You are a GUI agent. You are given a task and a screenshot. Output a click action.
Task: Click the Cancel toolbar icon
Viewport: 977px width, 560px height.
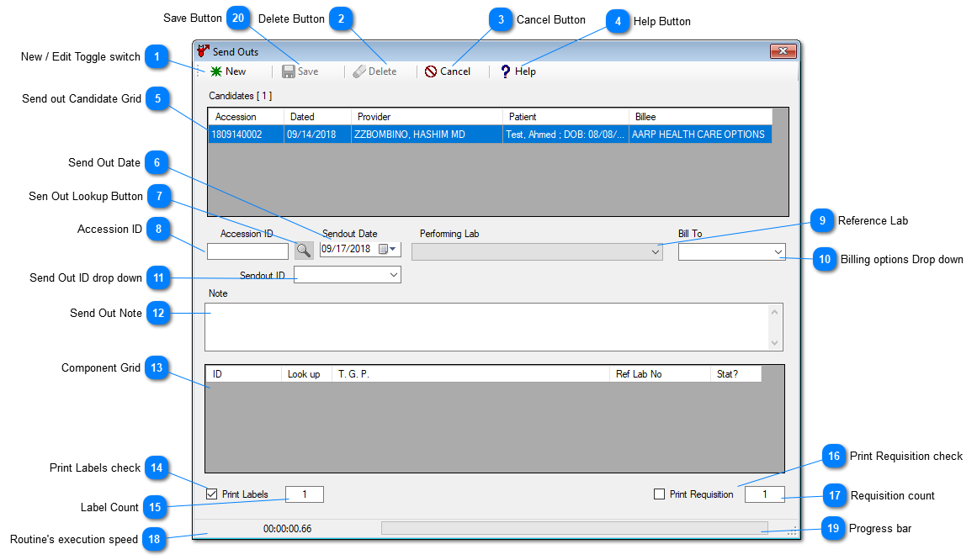[431, 71]
